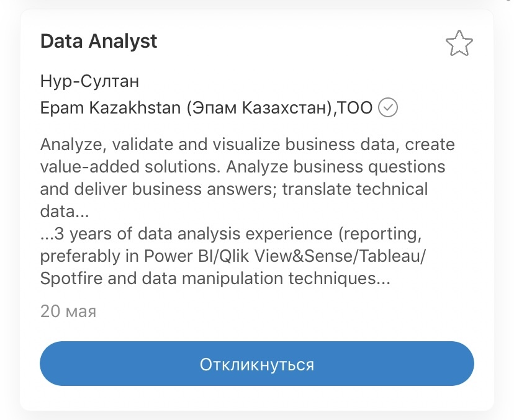Click the Откликнуться apply button
Image resolution: width=514 pixels, height=420 pixels.
click(256, 364)
